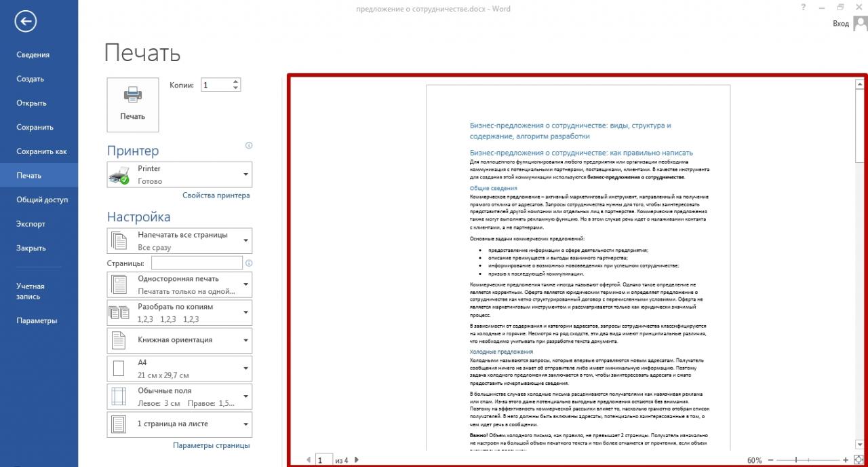Click the zoom-to-page icon at bottom right
This screenshot has height=467, width=868.
[x=859, y=460]
